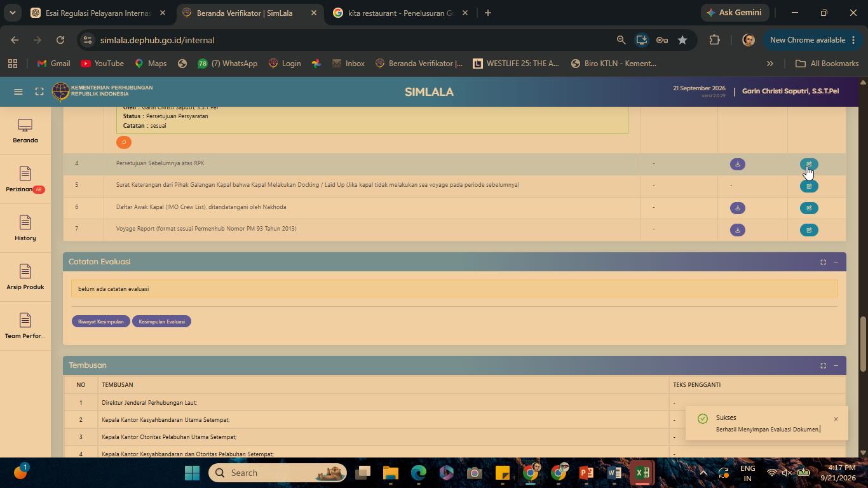Edit evaluation for Surat Keterangan Galangan row
This screenshot has width=868, height=488.
tap(809, 186)
